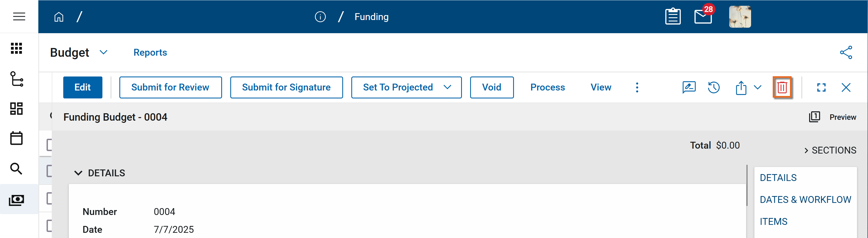868x238 pixels.
Task: Collapse the DETAILS section
Action: (78, 173)
